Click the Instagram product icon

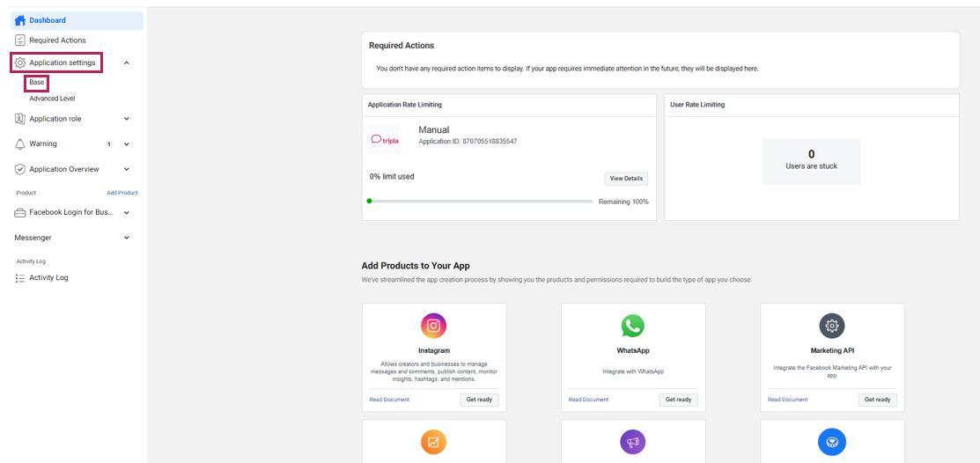coord(433,326)
